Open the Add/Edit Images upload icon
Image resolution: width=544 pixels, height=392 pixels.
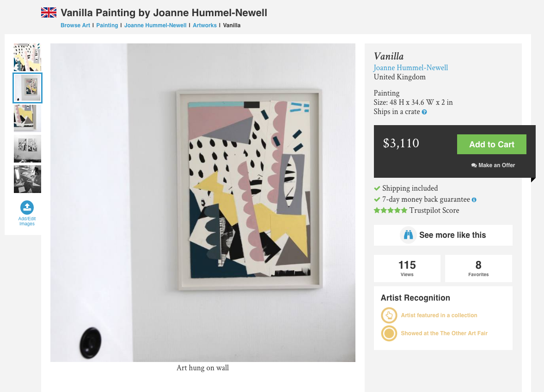(x=27, y=207)
